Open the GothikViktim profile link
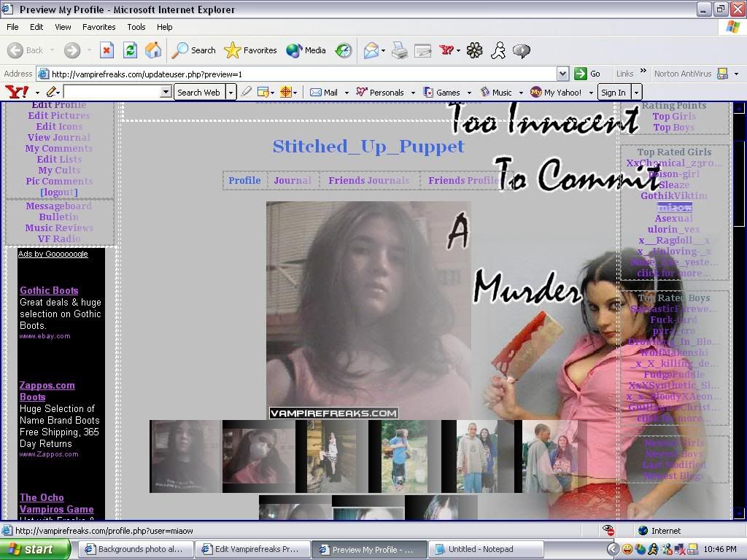This screenshot has width=747, height=560. [674, 195]
